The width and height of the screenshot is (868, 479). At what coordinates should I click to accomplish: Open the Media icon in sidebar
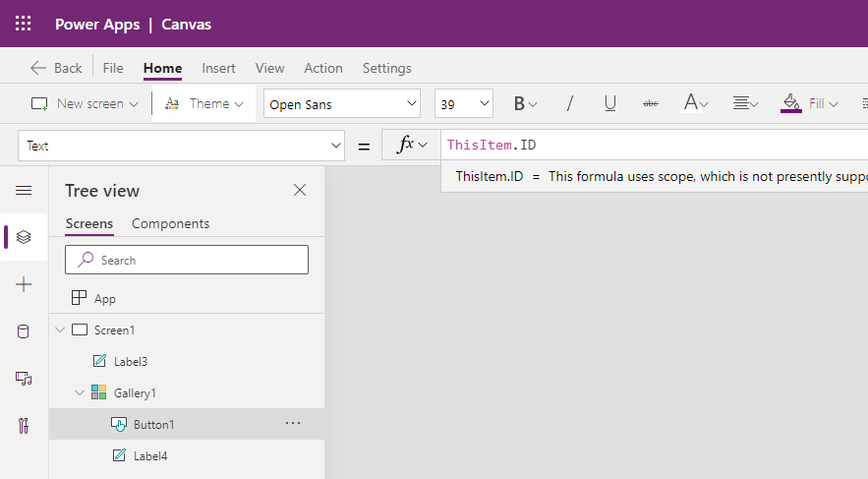click(24, 379)
